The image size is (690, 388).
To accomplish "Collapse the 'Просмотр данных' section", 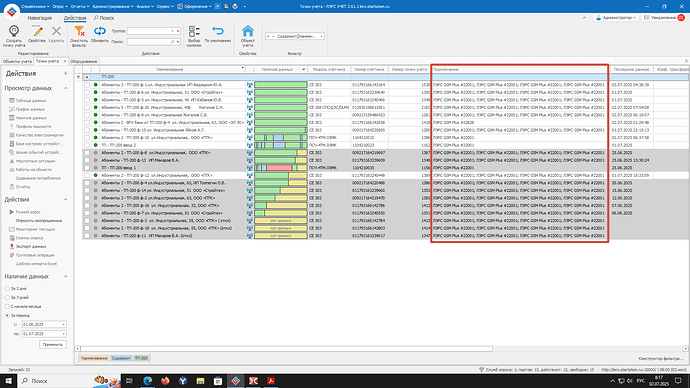I will click(x=66, y=88).
